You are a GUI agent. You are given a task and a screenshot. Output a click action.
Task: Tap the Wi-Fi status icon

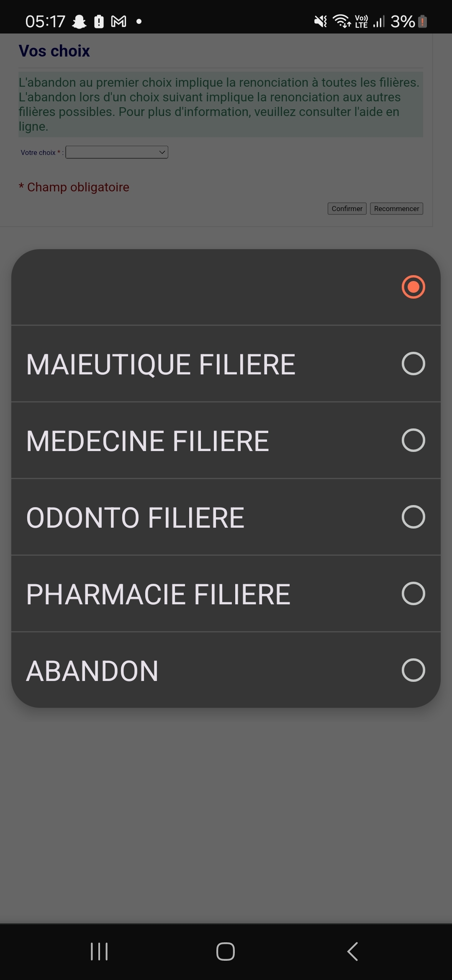tap(342, 21)
